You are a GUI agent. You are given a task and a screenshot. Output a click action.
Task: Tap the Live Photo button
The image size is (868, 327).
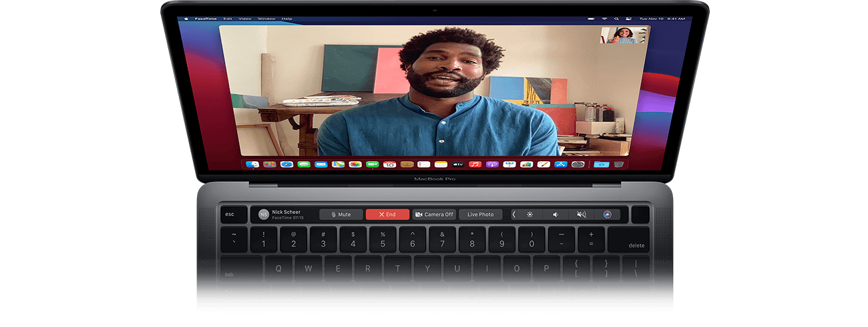[480, 215]
